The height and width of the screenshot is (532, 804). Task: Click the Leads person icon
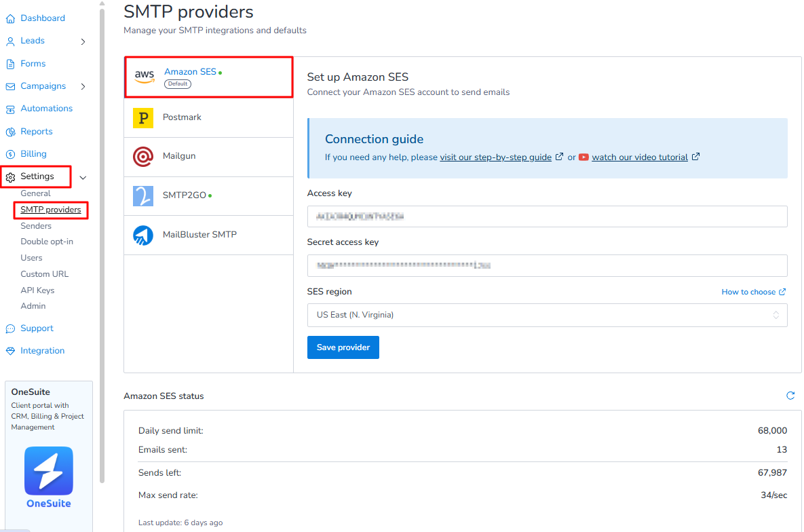coord(10,41)
